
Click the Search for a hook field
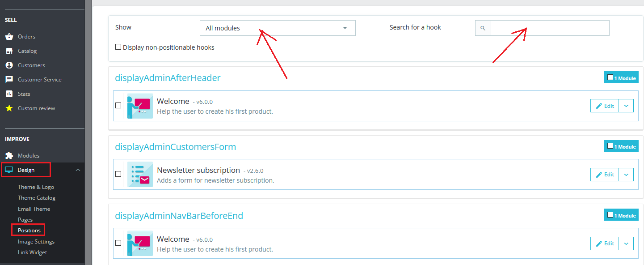550,28
